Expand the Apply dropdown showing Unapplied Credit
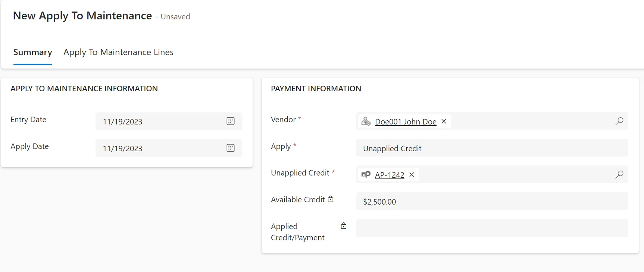The image size is (644, 272). coord(492,148)
